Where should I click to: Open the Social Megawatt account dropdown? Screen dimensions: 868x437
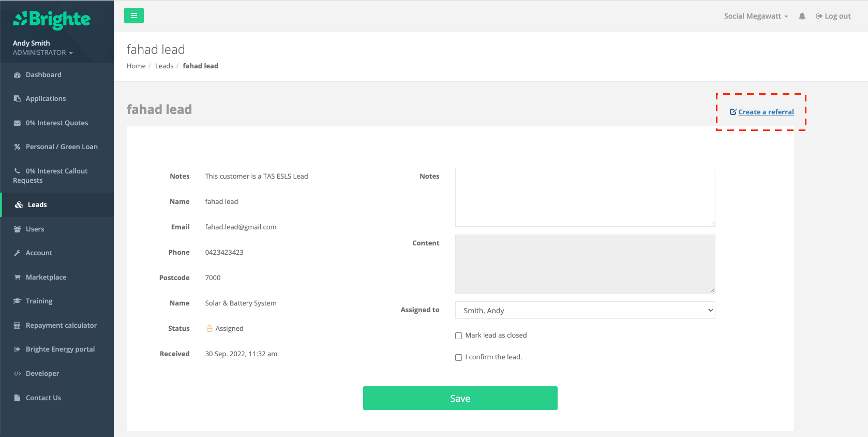[755, 16]
